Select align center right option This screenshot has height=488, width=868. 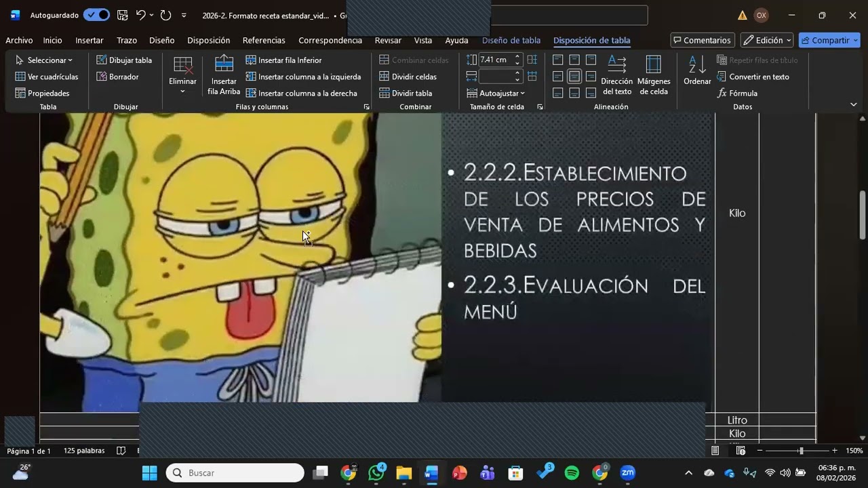pyautogui.click(x=591, y=76)
